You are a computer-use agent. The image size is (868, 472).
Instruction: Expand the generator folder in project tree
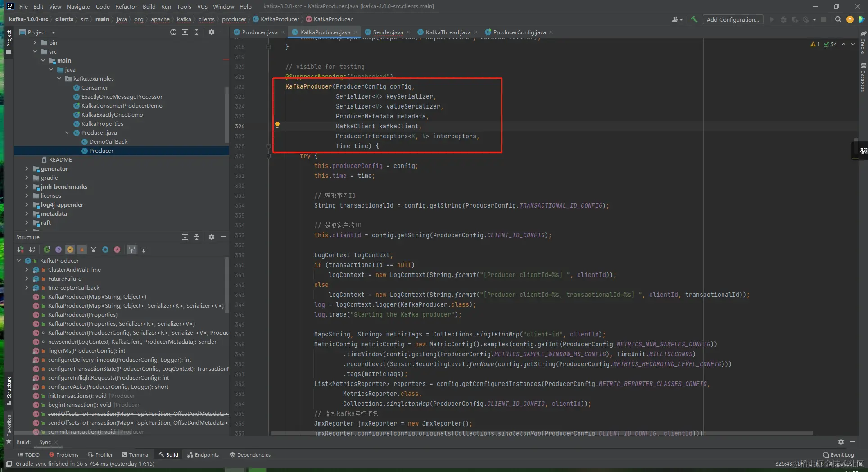27,169
